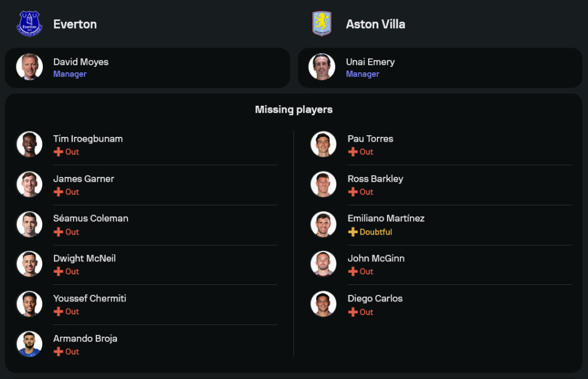Click Armando Broja's player avatar
Image resolution: width=588 pixels, height=379 pixels.
(x=29, y=344)
